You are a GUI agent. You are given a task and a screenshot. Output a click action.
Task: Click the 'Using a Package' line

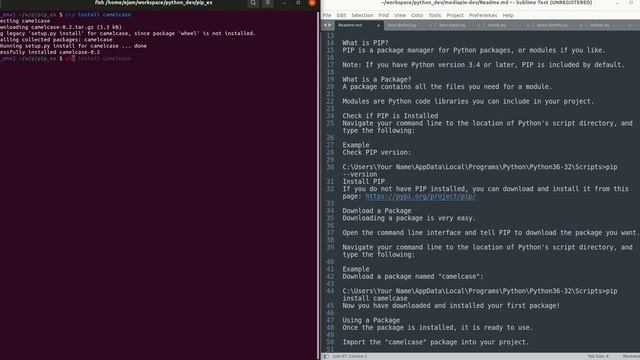(x=371, y=320)
